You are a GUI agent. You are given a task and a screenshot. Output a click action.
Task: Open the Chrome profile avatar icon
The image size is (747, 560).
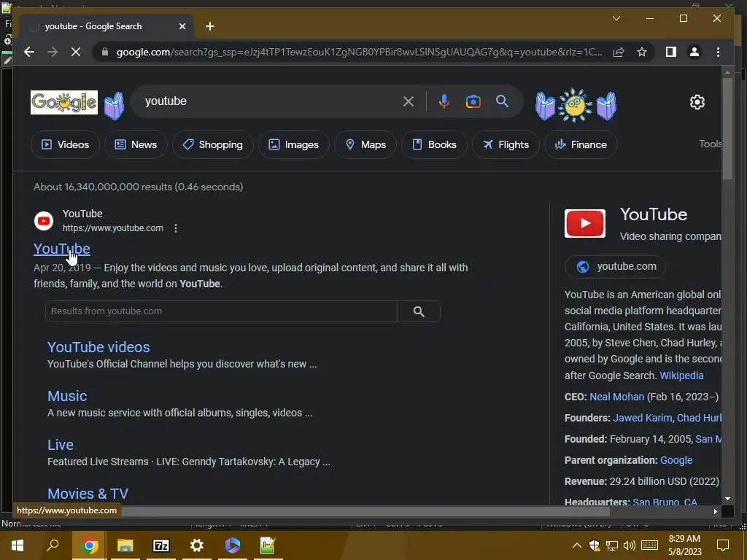tap(694, 52)
